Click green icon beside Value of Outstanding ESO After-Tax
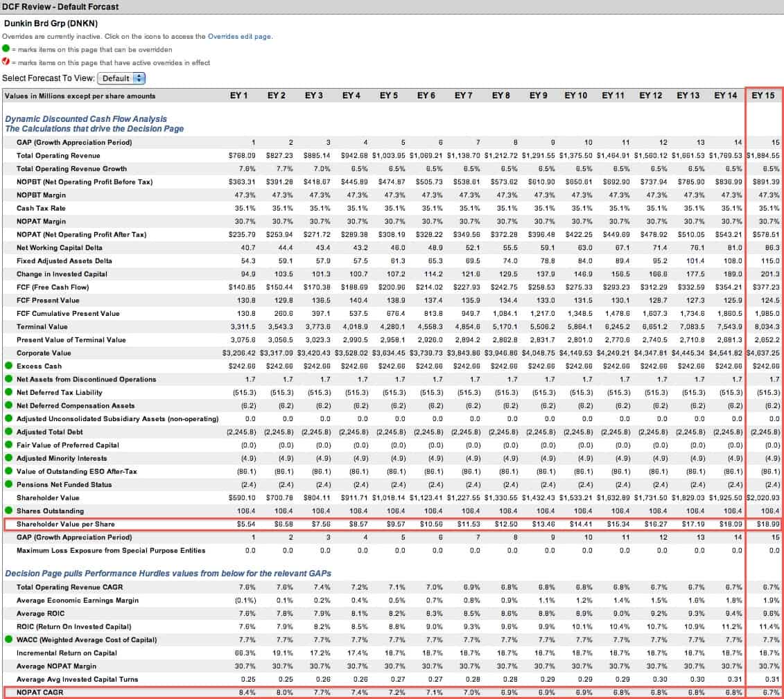This screenshot has width=784, height=699. [x=8, y=470]
